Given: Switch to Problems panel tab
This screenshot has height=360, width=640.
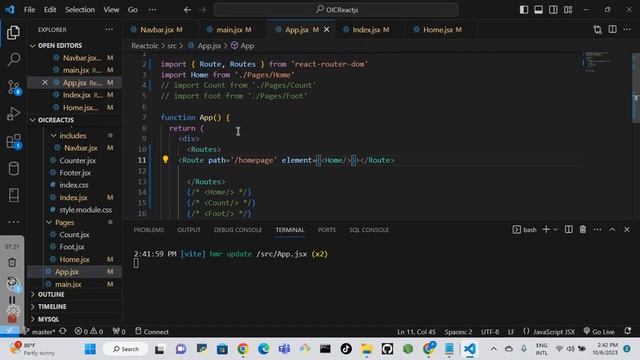Looking at the screenshot, I should (x=149, y=230).
